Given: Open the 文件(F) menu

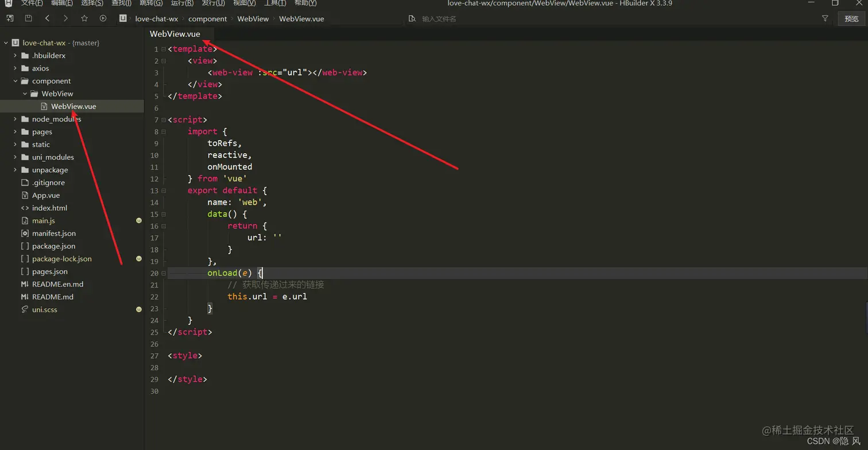Looking at the screenshot, I should point(32,3).
